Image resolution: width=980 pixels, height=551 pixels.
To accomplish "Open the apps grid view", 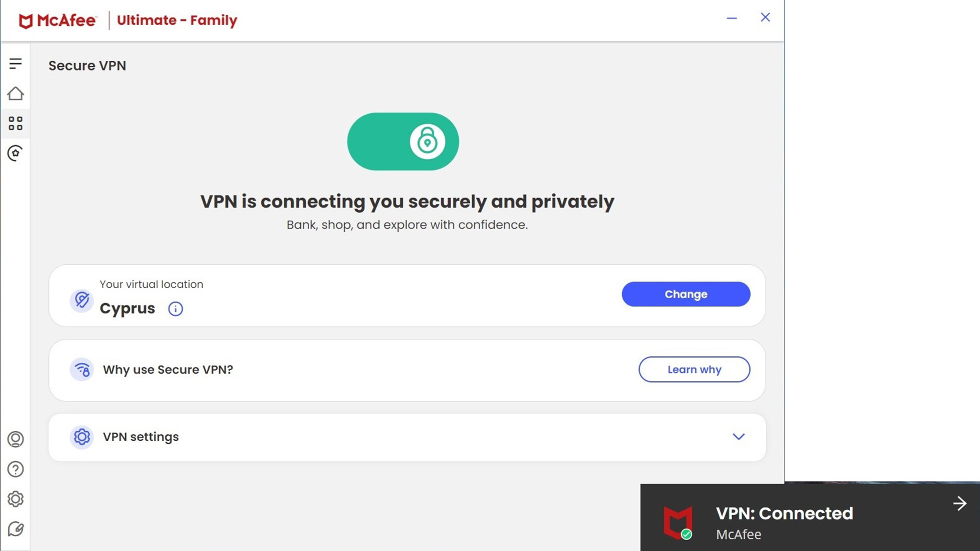I will pos(16,124).
